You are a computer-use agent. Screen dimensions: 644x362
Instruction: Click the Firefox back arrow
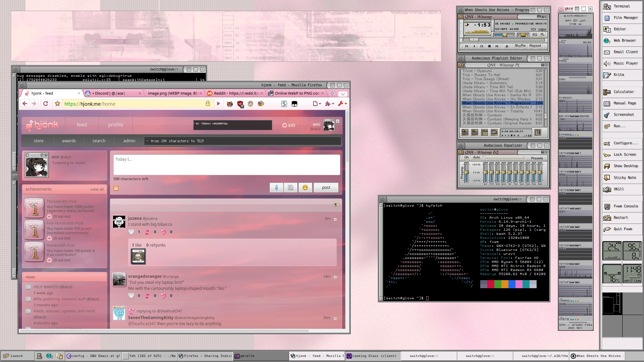coord(25,104)
